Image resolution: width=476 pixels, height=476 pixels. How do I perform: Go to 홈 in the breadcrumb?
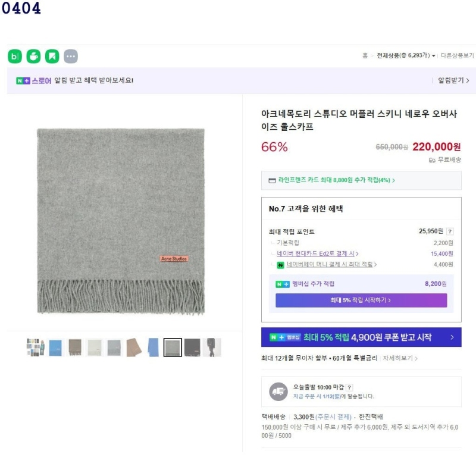365,55
